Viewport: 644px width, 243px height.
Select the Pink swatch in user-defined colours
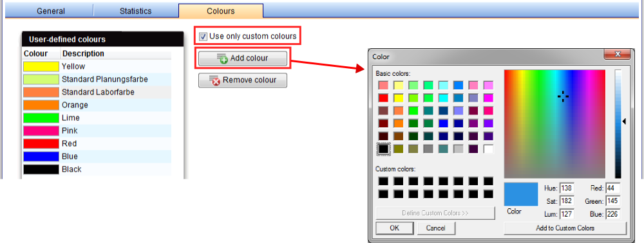point(41,130)
